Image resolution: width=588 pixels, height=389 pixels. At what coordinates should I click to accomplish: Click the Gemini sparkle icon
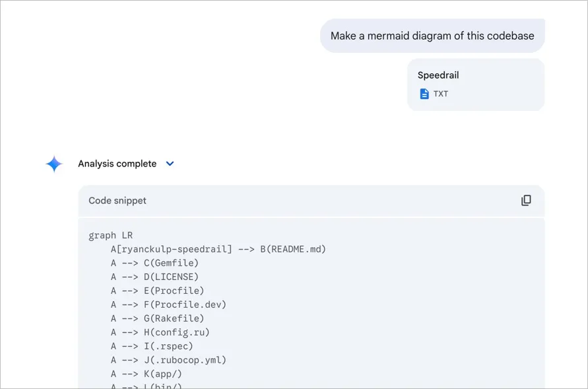tap(54, 164)
